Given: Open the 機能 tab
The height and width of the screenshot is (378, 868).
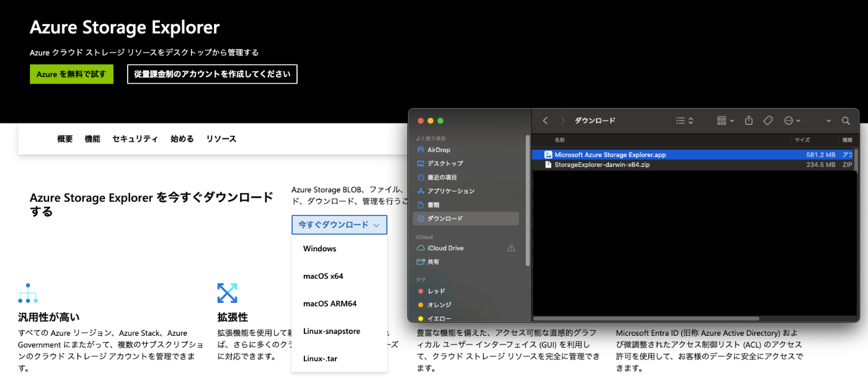Looking at the screenshot, I should click(x=92, y=139).
